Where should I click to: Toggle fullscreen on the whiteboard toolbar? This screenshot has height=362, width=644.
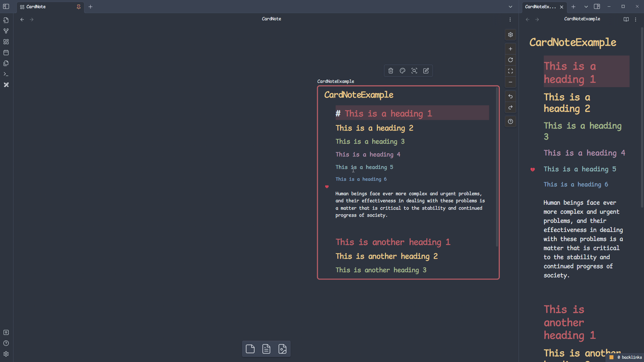[x=510, y=71]
